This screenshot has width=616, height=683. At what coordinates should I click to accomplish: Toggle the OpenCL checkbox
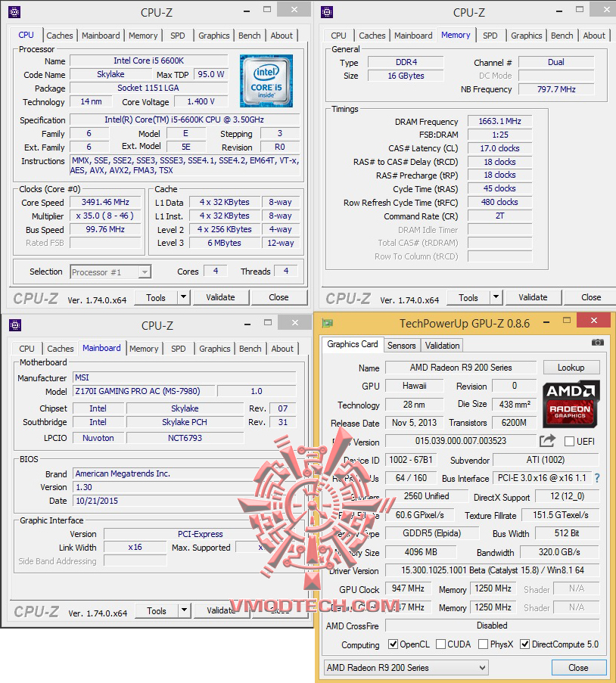(394, 644)
